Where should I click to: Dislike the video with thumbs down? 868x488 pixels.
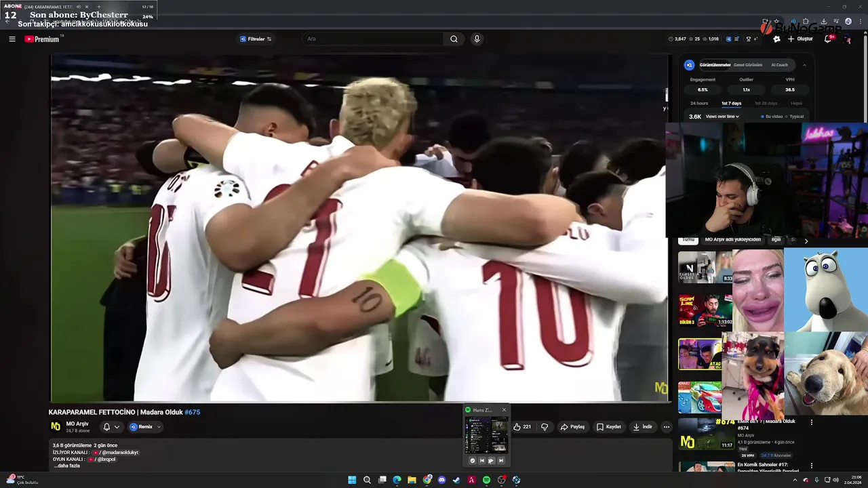click(544, 427)
